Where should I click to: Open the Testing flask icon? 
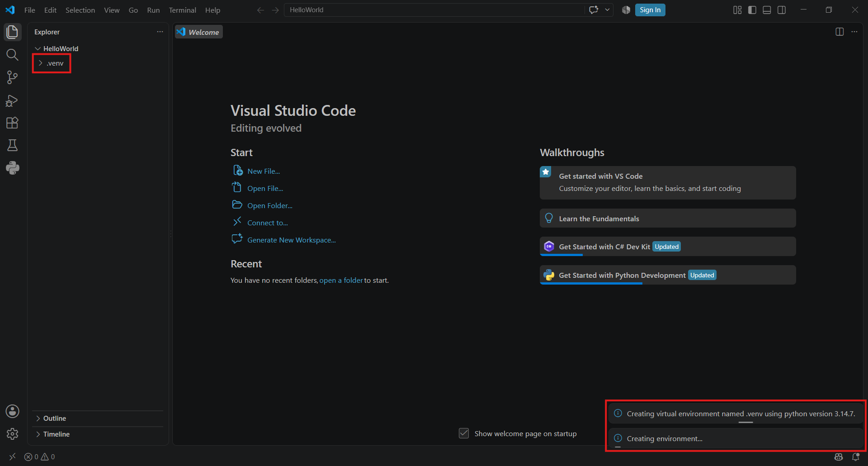(12, 145)
